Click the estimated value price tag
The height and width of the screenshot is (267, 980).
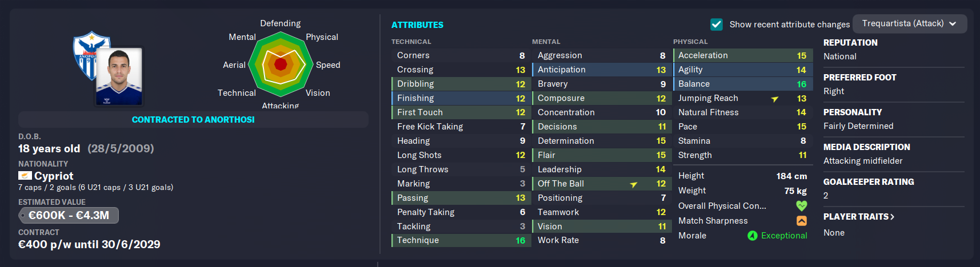[69, 215]
